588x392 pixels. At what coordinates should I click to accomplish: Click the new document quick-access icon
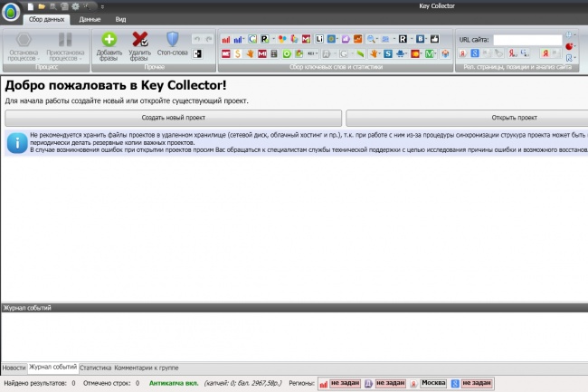pyautogui.click(x=31, y=6)
